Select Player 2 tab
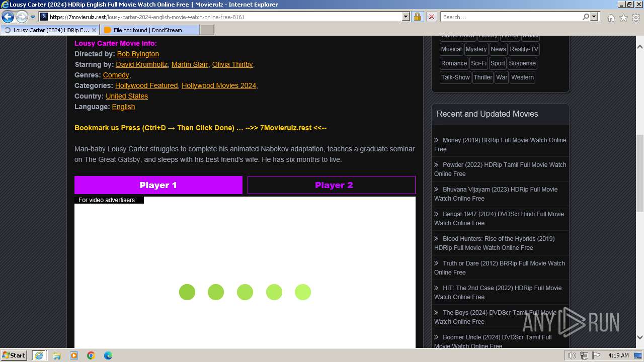This screenshot has width=644, height=362. pos(332,185)
